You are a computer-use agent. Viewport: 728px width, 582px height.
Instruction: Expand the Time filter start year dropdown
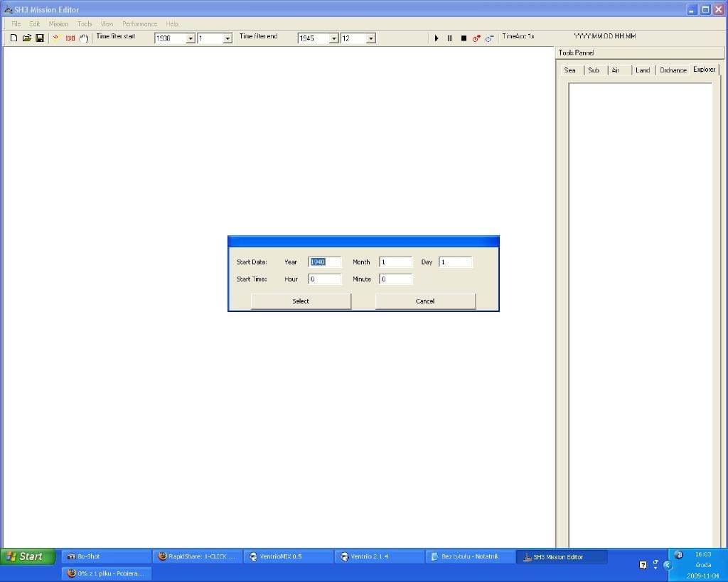click(x=191, y=38)
